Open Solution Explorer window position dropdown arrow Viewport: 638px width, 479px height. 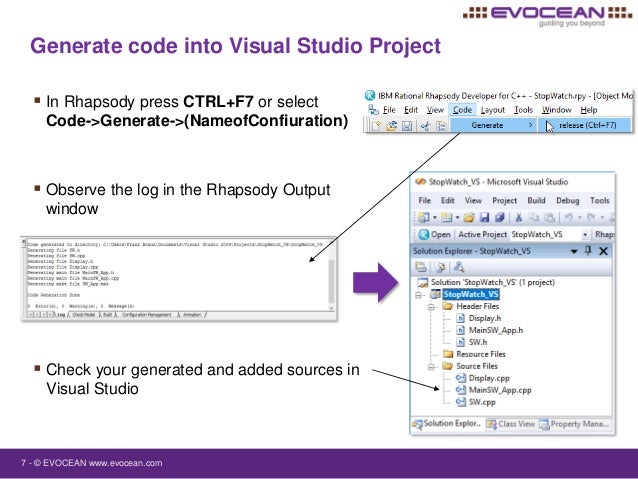[x=574, y=252]
